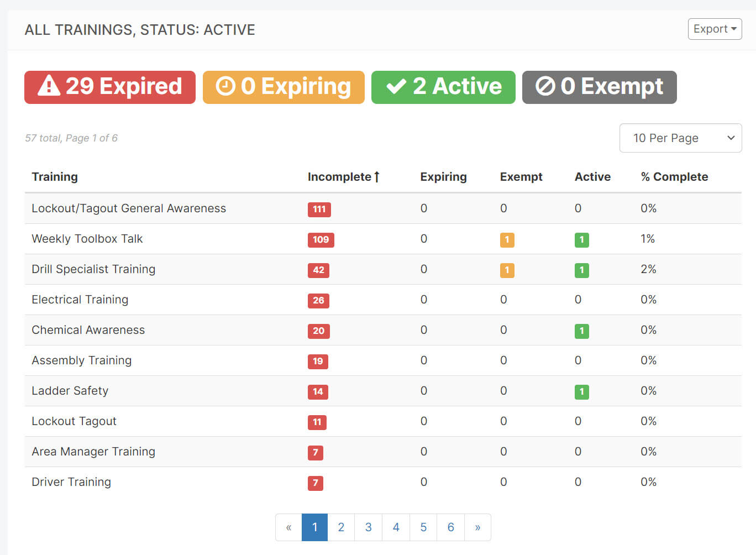Jump to page 4 of results
The image size is (756, 555).
pos(396,527)
